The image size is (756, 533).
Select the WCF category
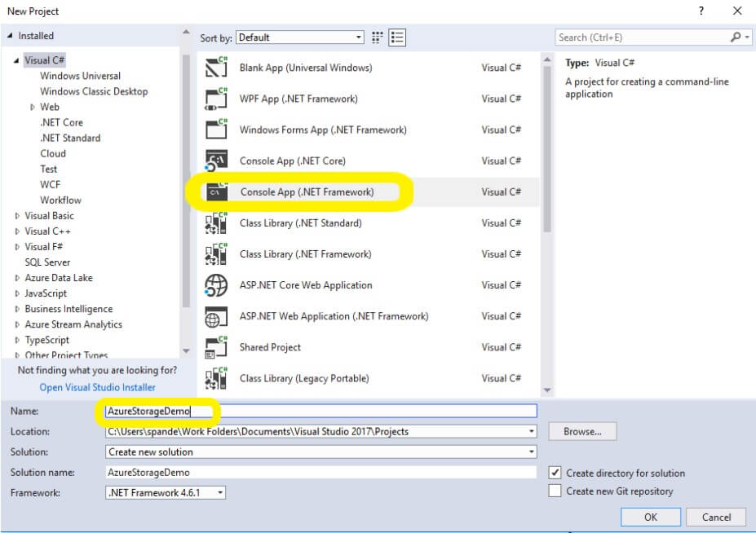click(x=50, y=184)
